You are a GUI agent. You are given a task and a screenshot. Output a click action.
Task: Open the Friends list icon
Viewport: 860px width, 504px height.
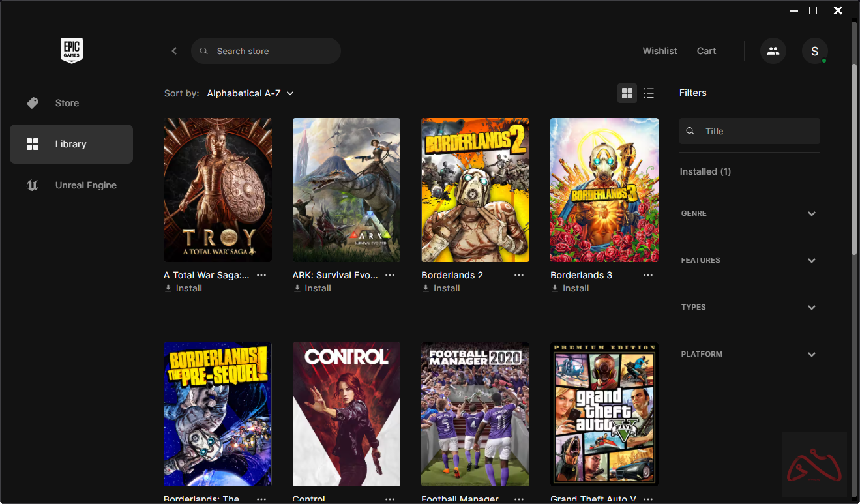point(773,51)
